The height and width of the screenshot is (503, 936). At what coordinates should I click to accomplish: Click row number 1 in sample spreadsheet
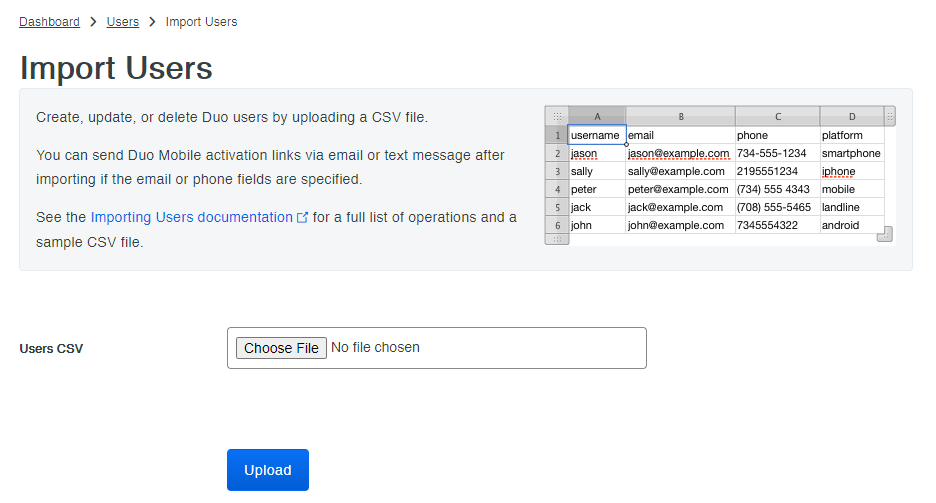pos(557,135)
